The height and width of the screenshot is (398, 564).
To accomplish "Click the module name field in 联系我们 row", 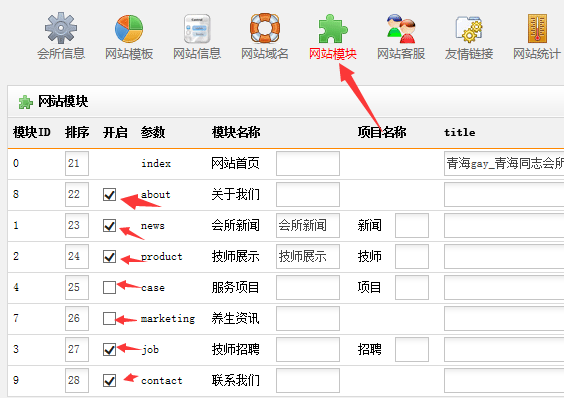I will click(x=308, y=380).
